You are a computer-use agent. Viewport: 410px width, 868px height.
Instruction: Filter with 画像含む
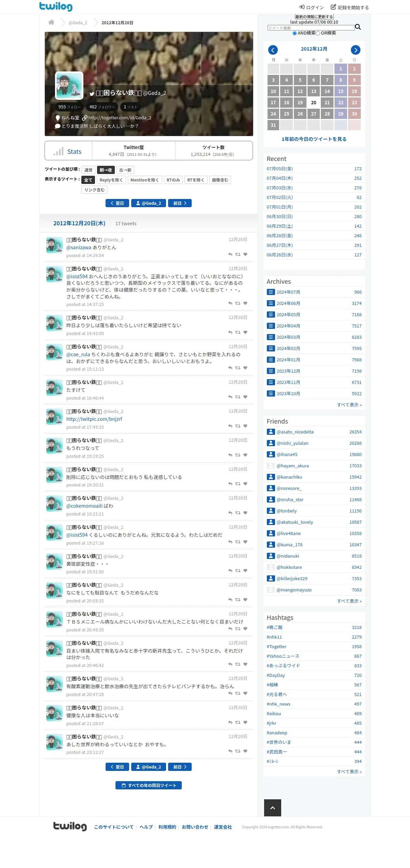(x=220, y=180)
